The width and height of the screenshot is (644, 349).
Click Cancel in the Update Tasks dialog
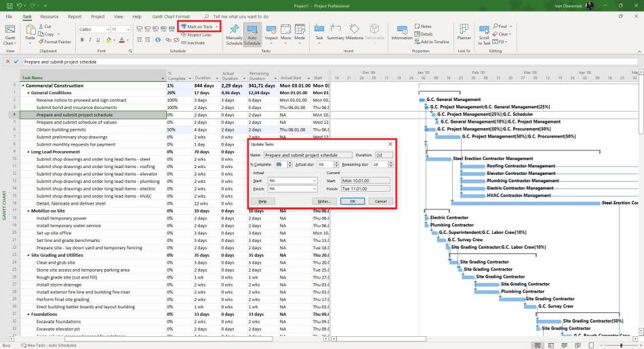[x=381, y=201]
